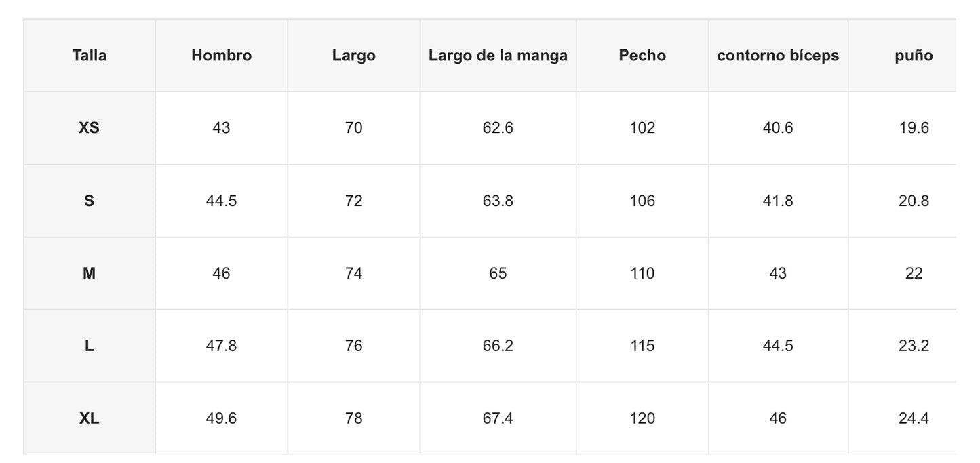Click the puño column header
Image resolution: width=980 pixels, height=463 pixels.
(x=914, y=56)
